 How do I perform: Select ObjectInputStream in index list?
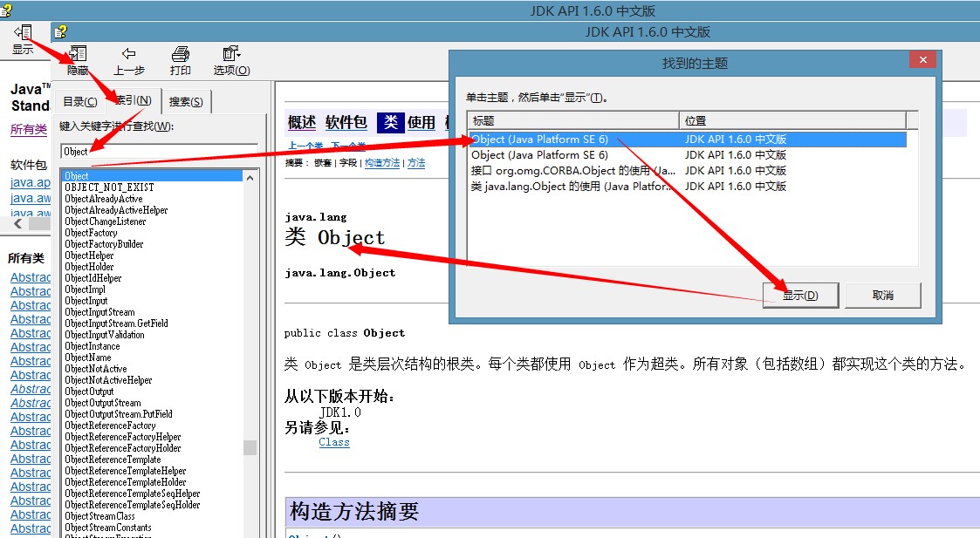coord(100,312)
